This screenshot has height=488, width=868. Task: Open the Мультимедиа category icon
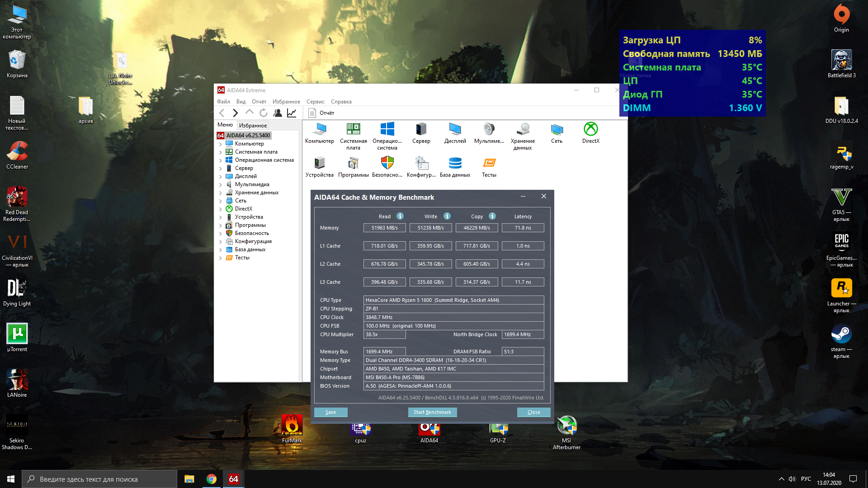489,133
